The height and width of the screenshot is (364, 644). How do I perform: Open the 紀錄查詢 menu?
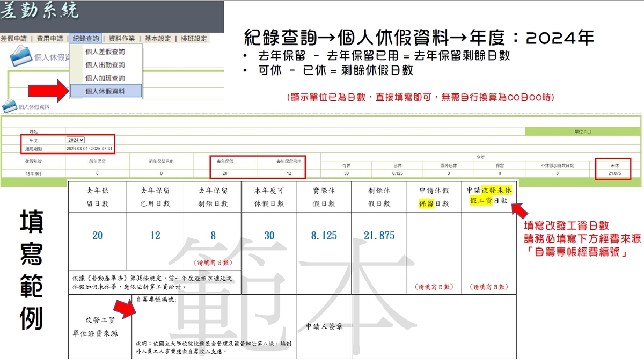click(86, 39)
